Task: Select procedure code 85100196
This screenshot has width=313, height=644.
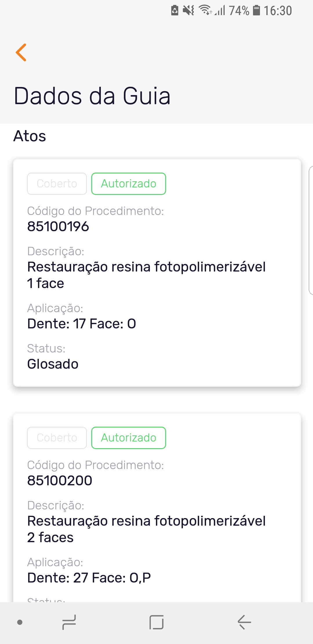Action: click(x=58, y=227)
